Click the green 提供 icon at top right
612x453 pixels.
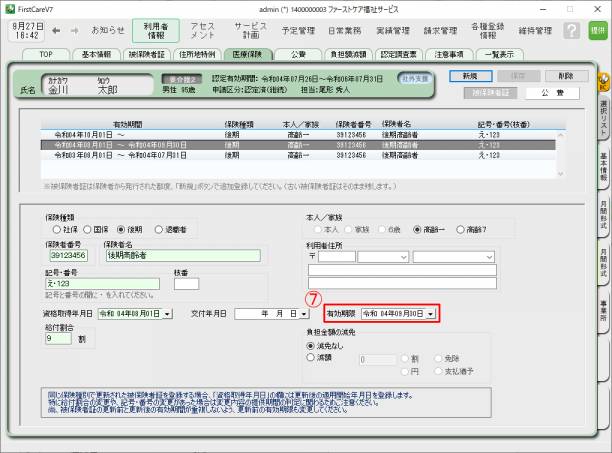(598, 31)
